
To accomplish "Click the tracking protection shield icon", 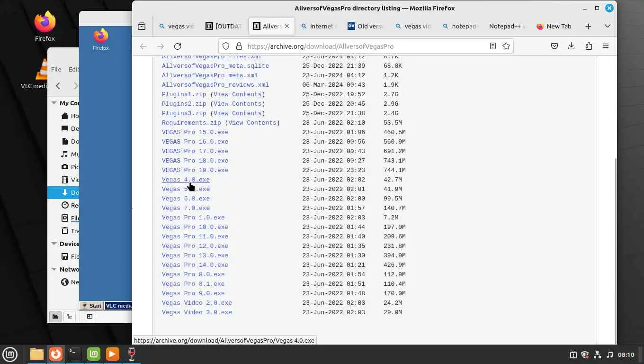I will (226, 46).
